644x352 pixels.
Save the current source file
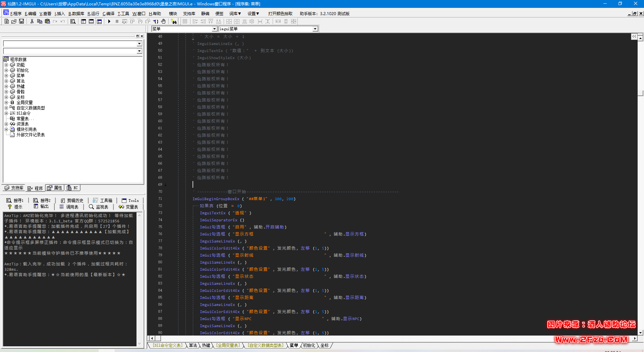point(21,21)
